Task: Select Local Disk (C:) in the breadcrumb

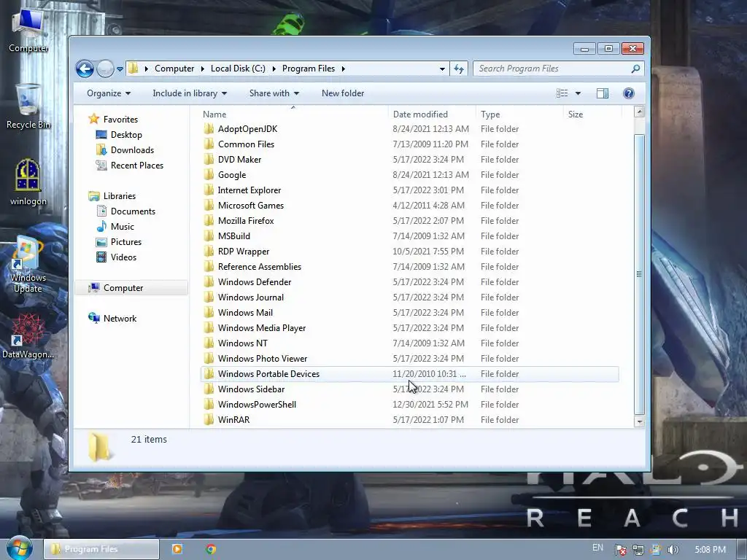Action: tap(238, 69)
